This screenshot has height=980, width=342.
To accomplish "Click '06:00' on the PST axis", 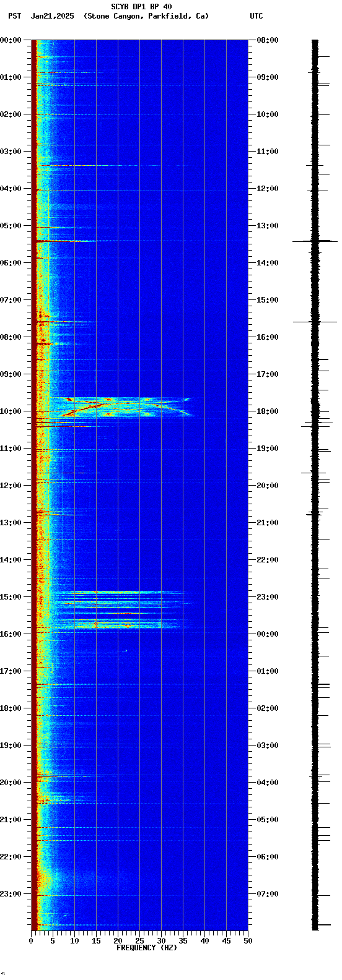I will coord(11,263).
